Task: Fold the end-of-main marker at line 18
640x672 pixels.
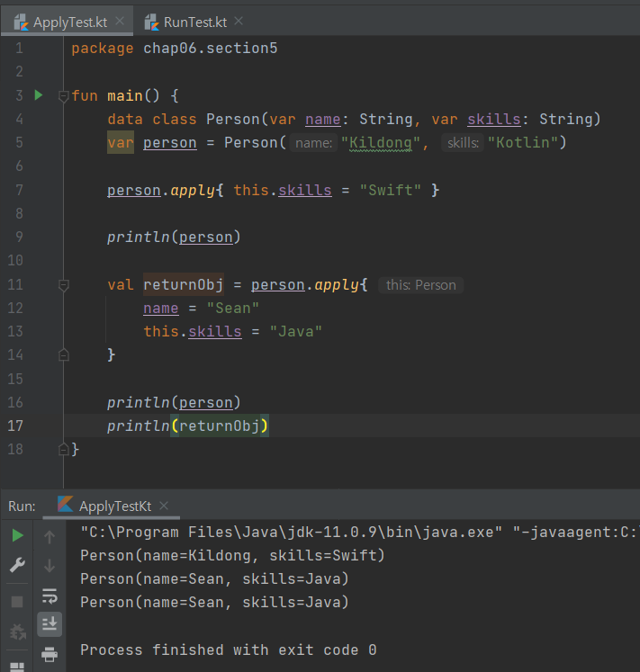Action: pyautogui.click(x=64, y=450)
